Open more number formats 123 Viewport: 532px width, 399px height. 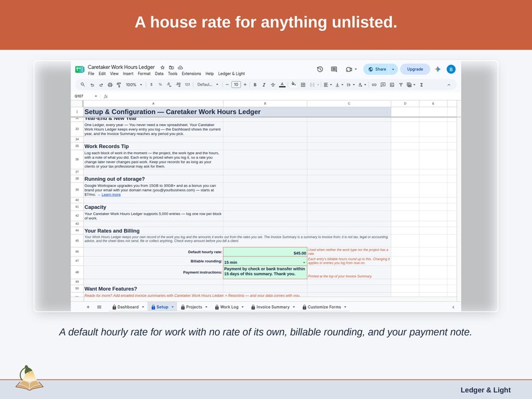coord(188,85)
